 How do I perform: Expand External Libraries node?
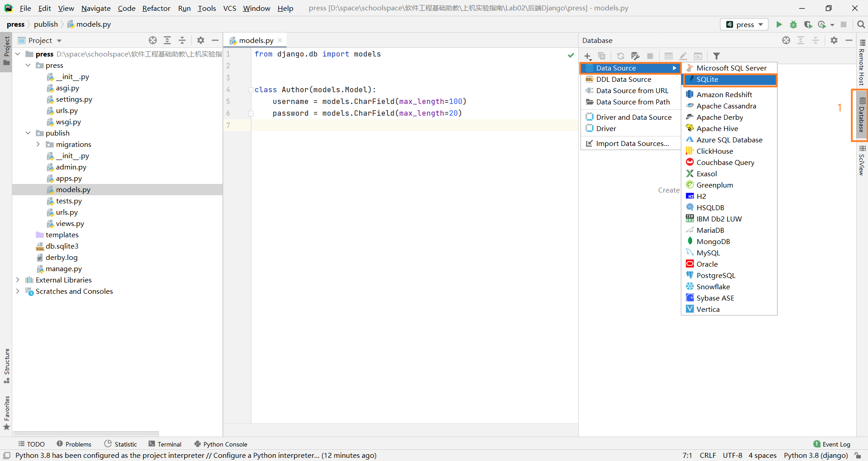tap(18, 280)
